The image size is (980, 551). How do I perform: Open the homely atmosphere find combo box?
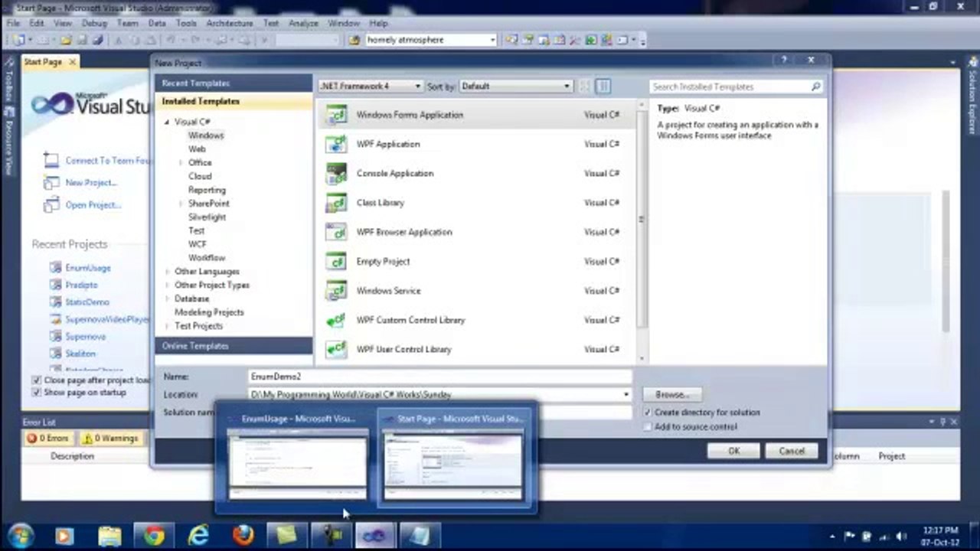click(431, 40)
